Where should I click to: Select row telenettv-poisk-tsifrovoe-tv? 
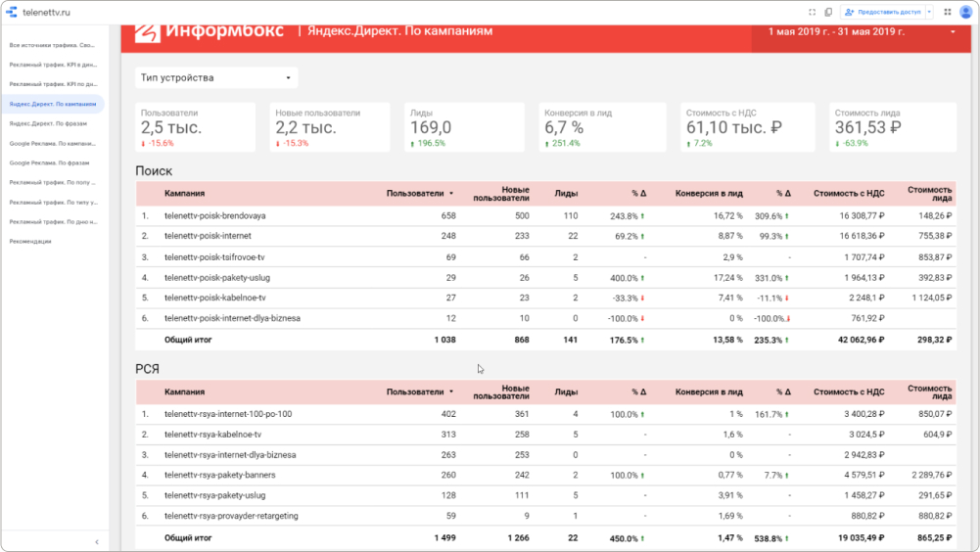[545, 257]
